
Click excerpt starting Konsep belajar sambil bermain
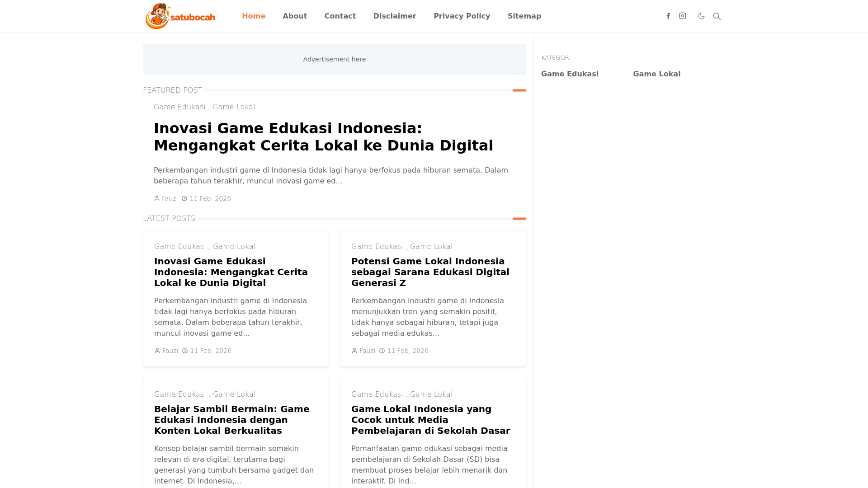pyautogui.click(x=234, y=465)
